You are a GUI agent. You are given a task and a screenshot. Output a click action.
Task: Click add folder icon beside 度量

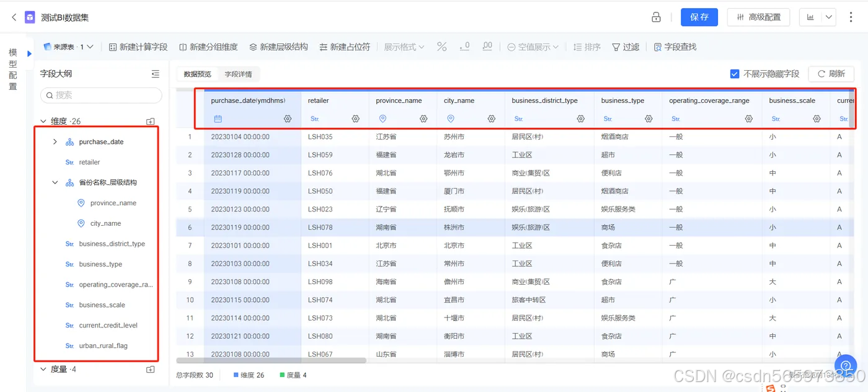pyautogui.click(x=150, y=369)
